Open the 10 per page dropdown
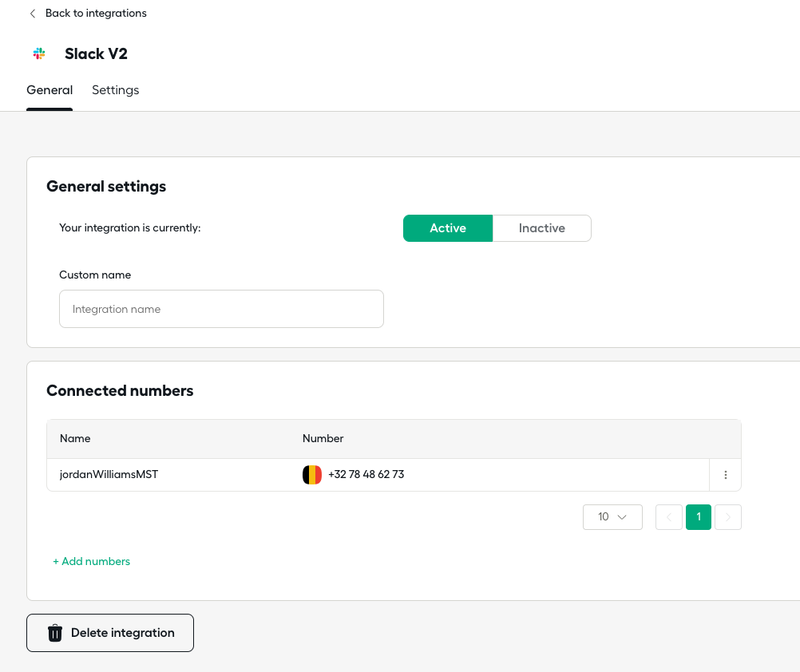The image size is (800, 672). pyautogui.click(x=612, y=517)
